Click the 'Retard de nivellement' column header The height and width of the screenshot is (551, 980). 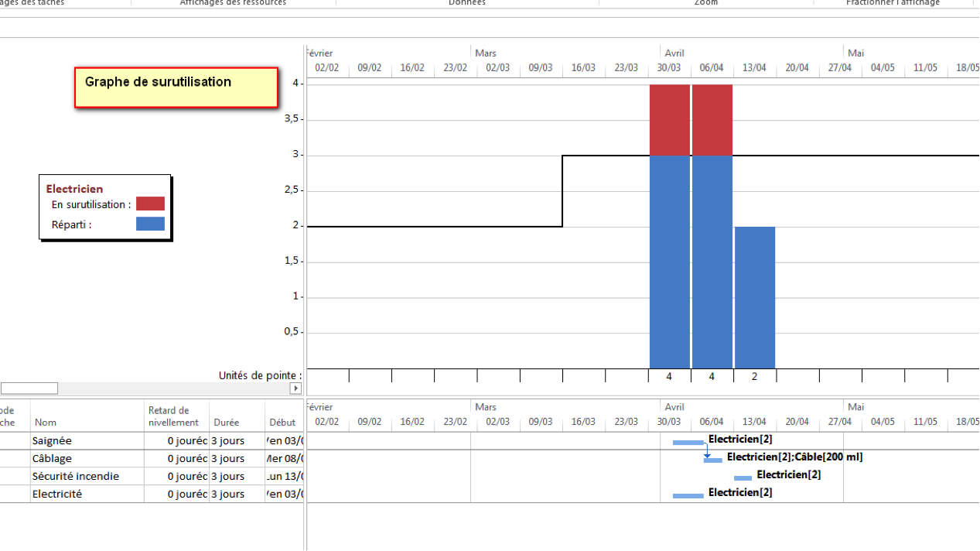point(176,416)
